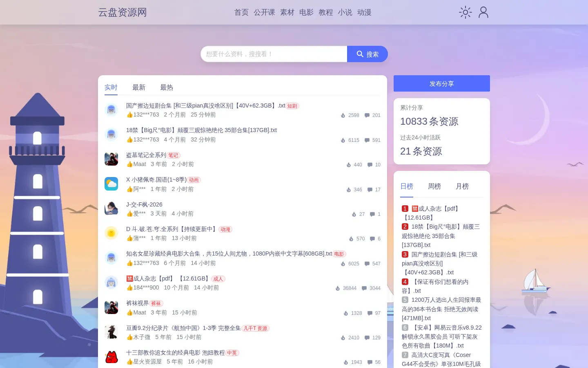
Task: Switch to the 最热 tab
Action: [167, 88]
